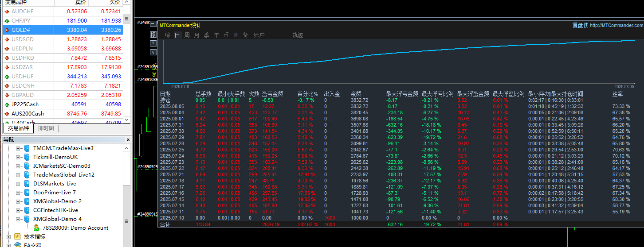The image size is (644, 247).
Task: Click the server icon beside DLSMarkets-Live
Action: coord(27,183)
